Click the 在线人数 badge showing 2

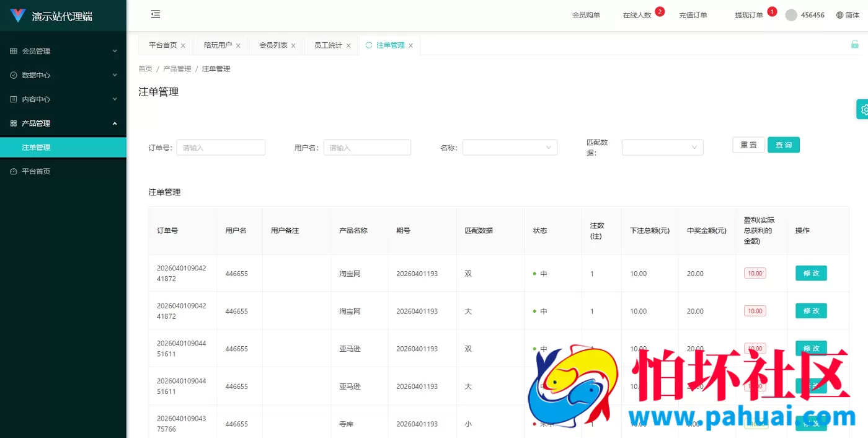(660, 11)
